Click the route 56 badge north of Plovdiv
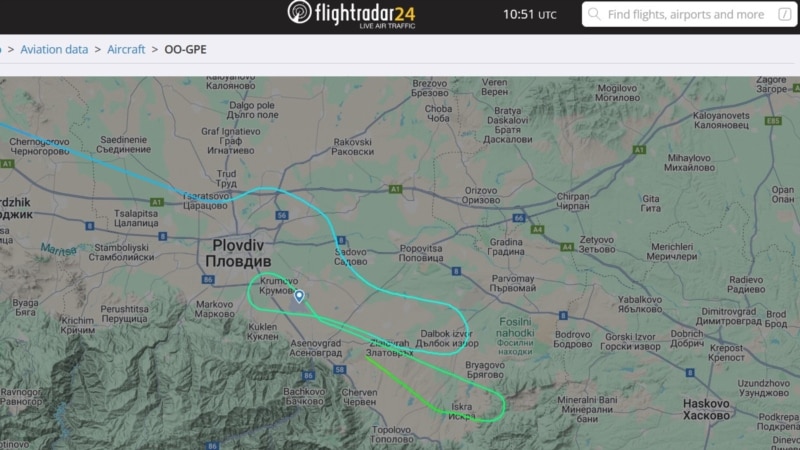 pyautogui.click(x=282, y=215)
